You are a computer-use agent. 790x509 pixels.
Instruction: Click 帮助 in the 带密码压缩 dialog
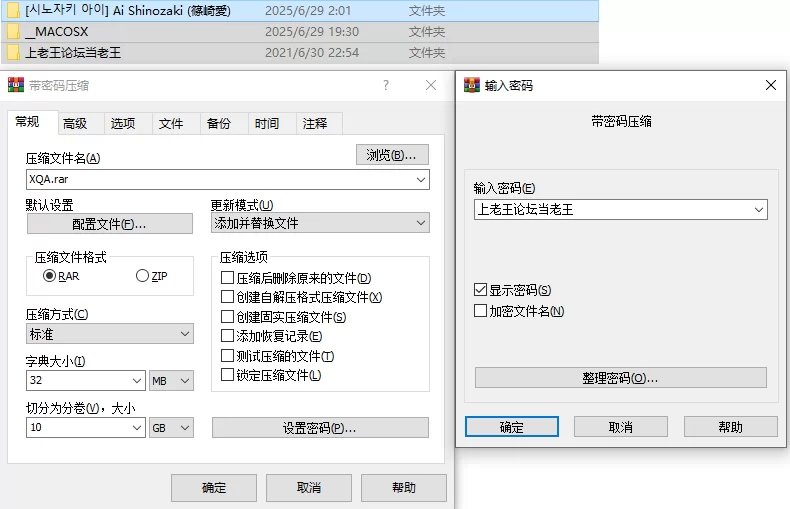coord(404,487)
